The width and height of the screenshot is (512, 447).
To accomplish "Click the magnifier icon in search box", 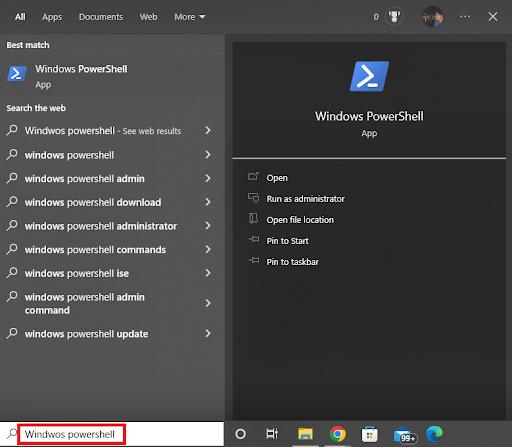I will click(x=12, y=434).
